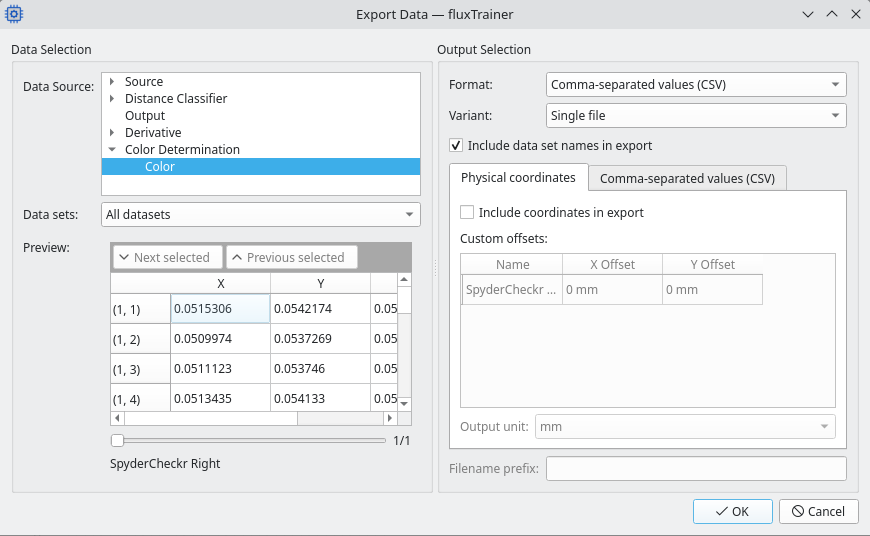Click preview table scroll up arrow
The width and height of the screenshot is (870, 536).
pos(404,280)
